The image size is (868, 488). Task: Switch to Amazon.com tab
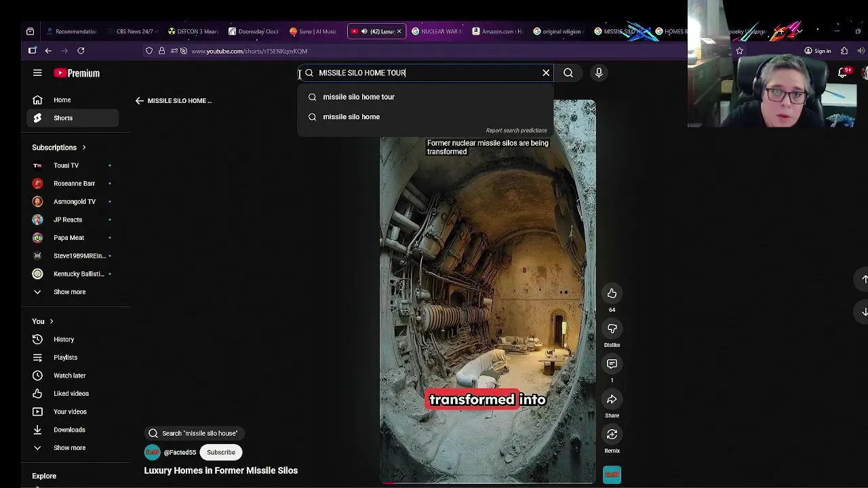pyautogui.click(x=498, y=31)
